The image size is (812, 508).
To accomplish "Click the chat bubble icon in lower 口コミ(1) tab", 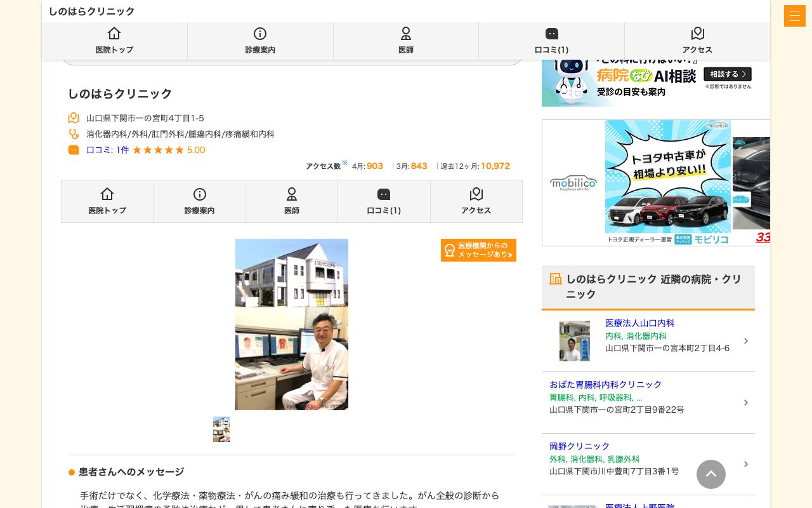I will click(x=384, y=194).
